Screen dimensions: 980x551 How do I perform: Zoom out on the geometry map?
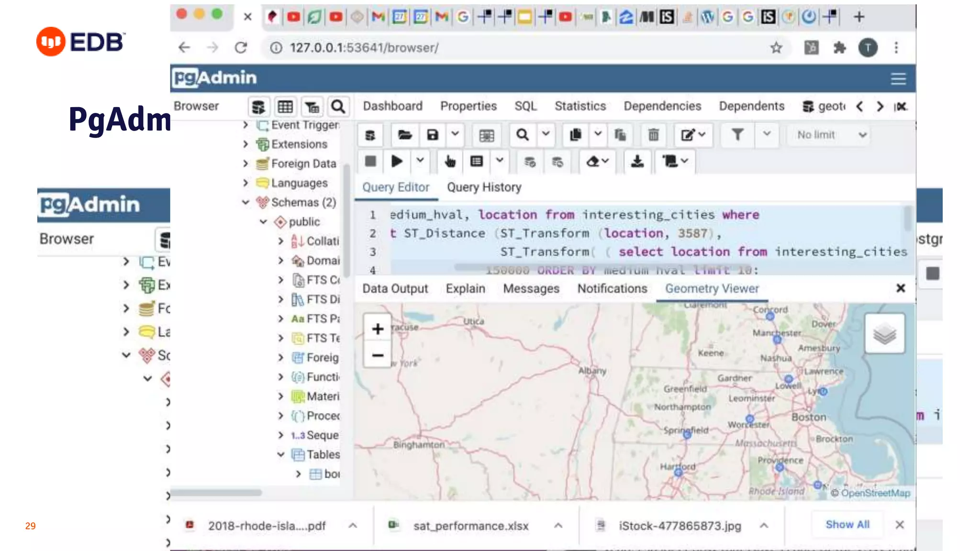coord(378,355)
